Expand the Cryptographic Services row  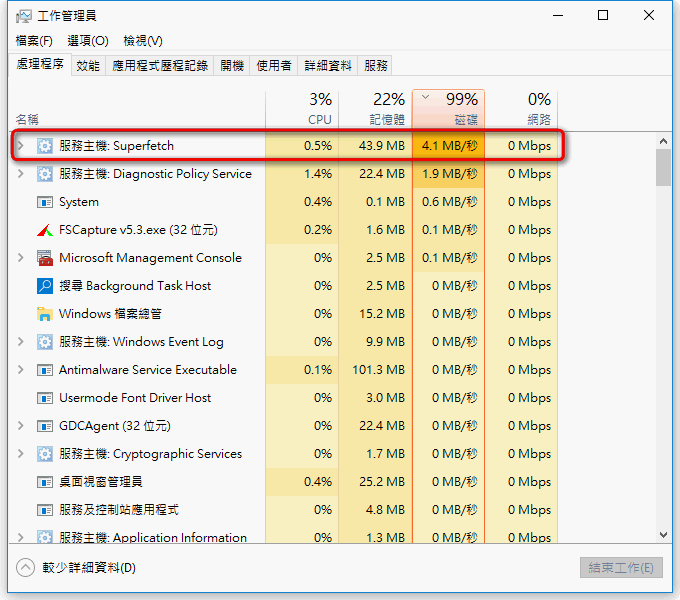click(x=20, y=454)
